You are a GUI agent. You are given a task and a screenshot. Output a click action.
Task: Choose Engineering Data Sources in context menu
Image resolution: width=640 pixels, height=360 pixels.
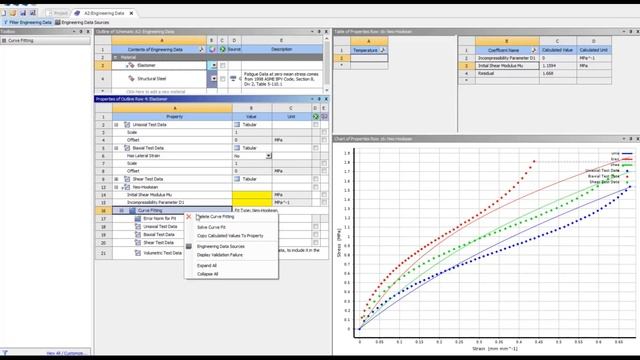click(x=221, y=247)
